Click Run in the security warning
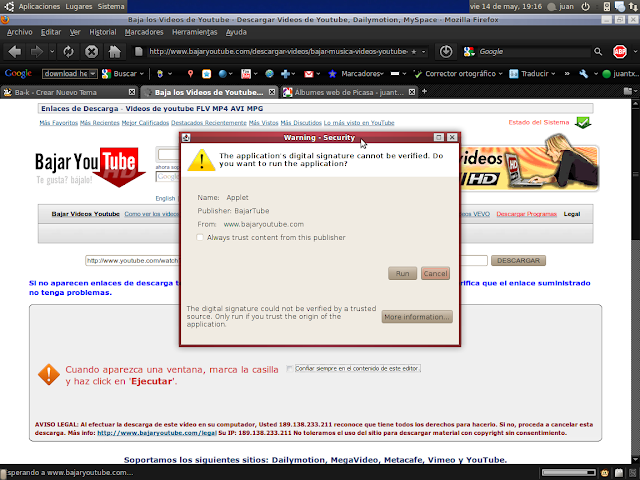Image resolution: width=640 pixels, height=480 pixels. coord(402,273)
